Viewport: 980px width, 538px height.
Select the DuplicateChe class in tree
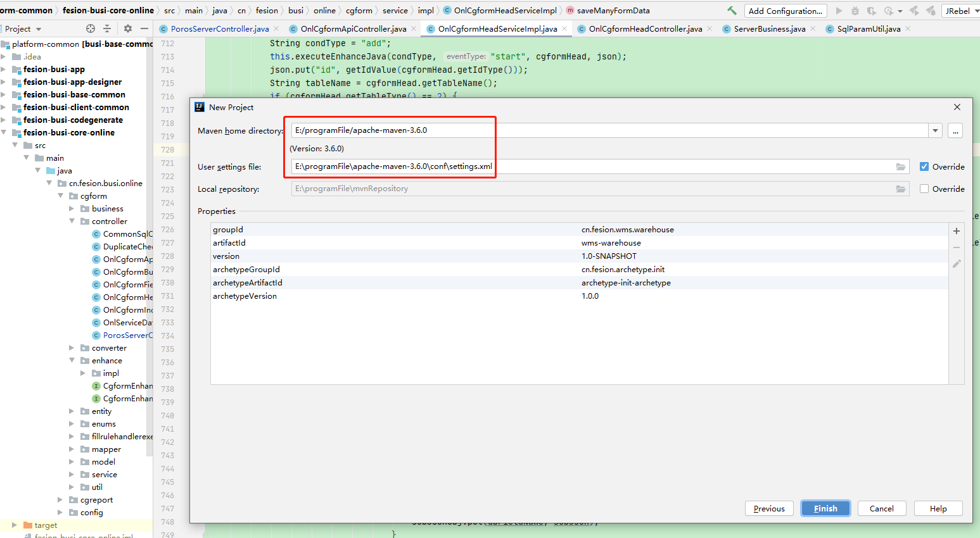[122, 247]
